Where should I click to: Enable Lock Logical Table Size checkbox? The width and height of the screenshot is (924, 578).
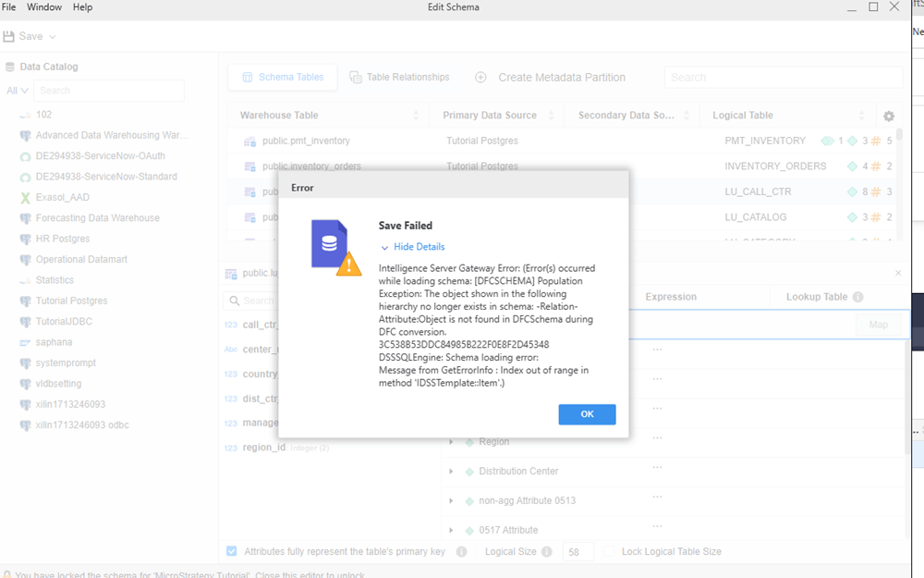point(608,551)
